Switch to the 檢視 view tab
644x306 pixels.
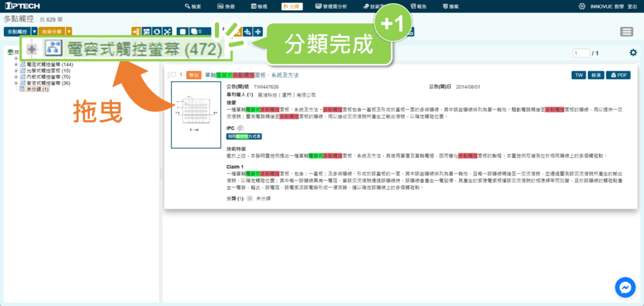pyautogui.click(x=258, y=6)
